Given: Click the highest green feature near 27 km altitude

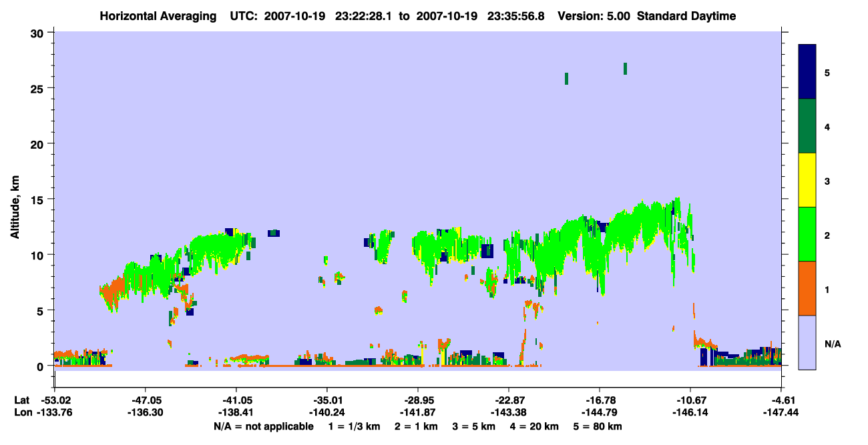Looking at the screenshot, I should point(625,68).
